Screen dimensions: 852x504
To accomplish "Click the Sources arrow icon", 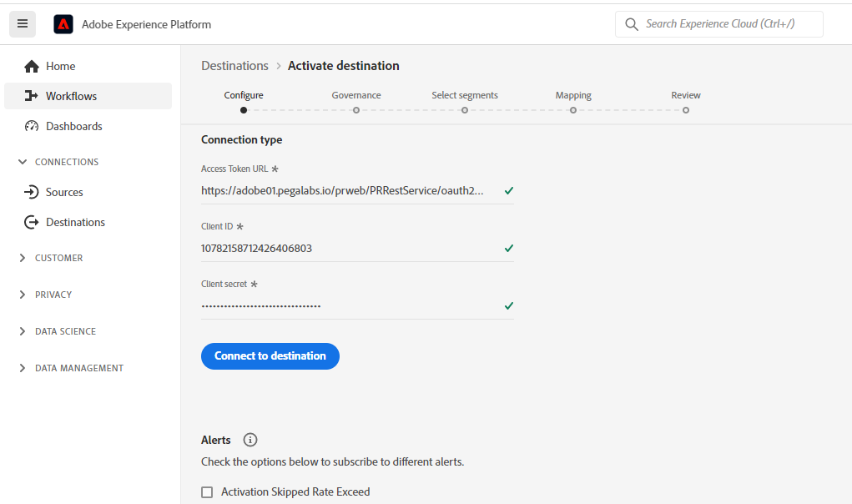I will point(32,192).
